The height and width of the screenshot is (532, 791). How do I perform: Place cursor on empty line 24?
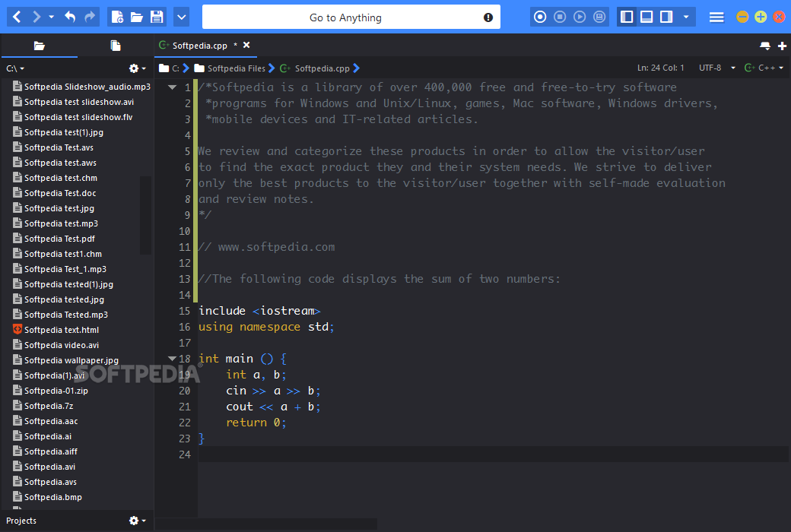click(x=494, y=454)
